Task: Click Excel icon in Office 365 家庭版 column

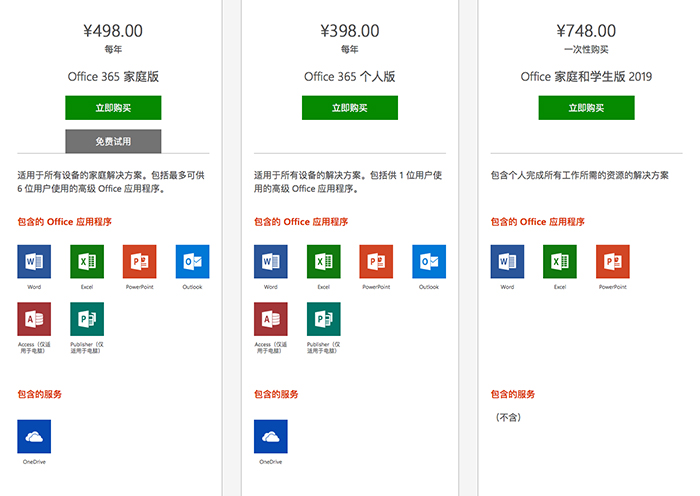Action: [87, 261]
